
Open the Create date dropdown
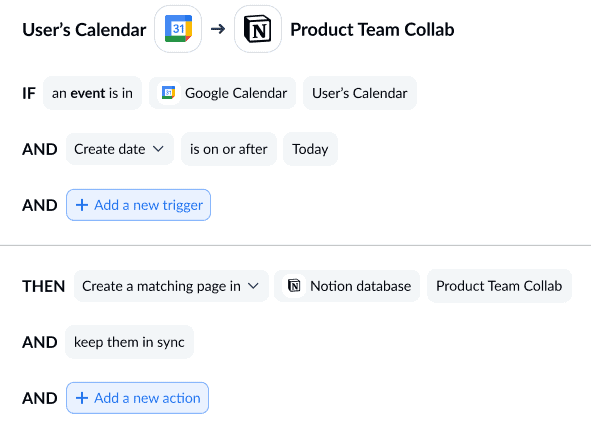pyautogui.click(x=119, y=149)
